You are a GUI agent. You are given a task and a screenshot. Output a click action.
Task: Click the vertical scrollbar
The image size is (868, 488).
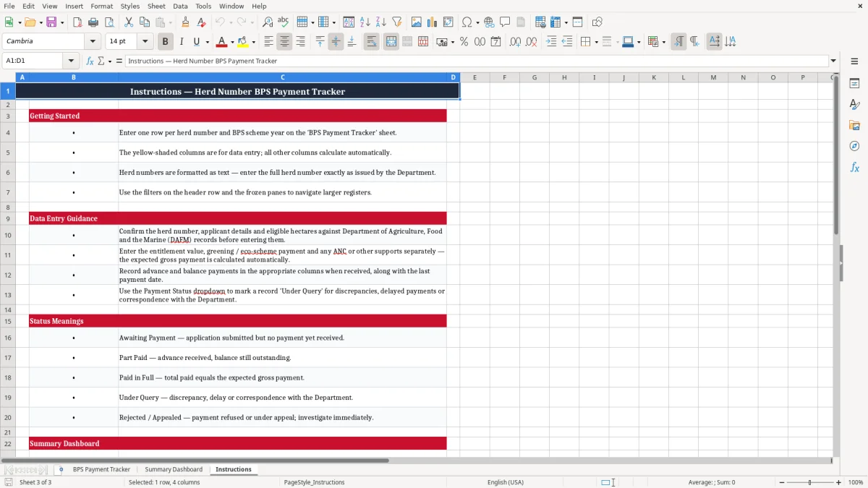[x=836, y=265]
